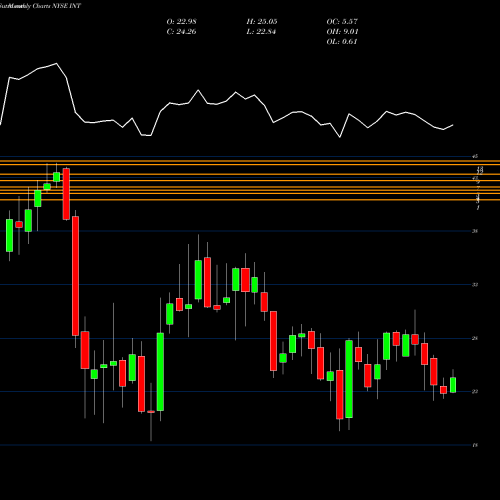
Task: Click the high price 'H: 25.05'
Action: click(262, 22)
